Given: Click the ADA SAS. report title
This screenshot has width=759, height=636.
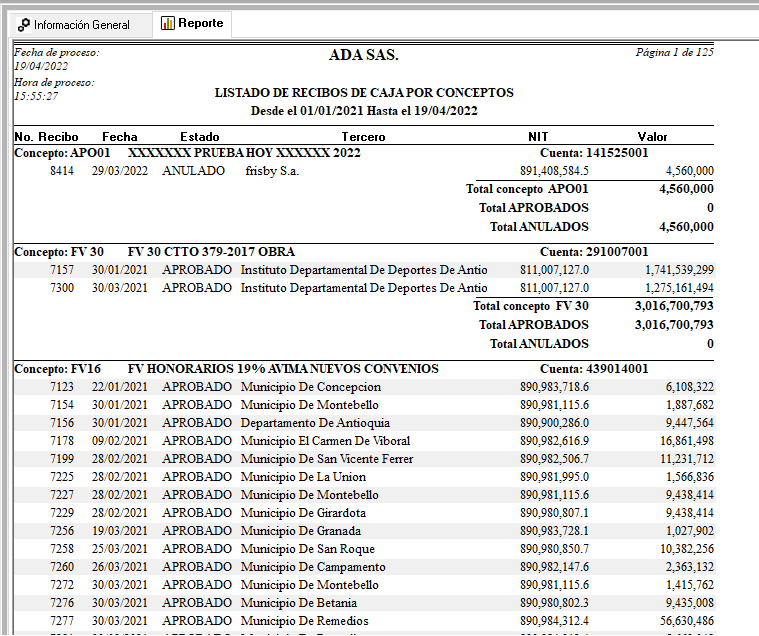Looking at the screenshot, I should pyautogui.click(x=363, y=56).
